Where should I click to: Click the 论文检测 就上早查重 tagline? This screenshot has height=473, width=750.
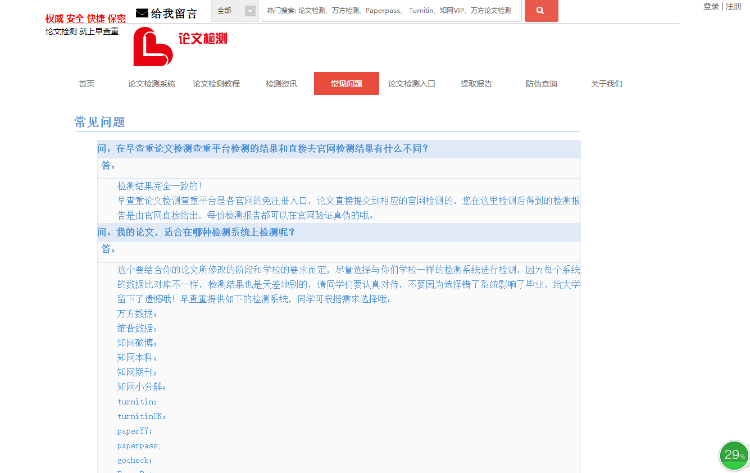click(x=82, y=32)
